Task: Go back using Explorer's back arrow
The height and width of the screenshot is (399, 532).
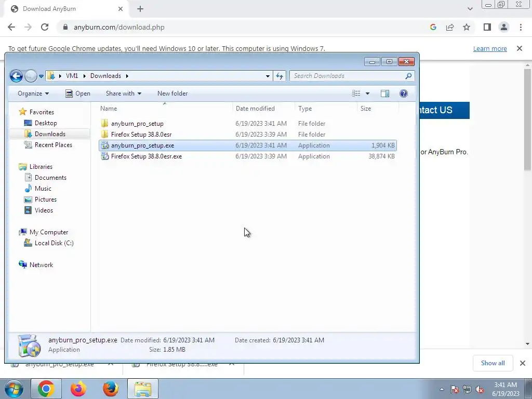Action: pyautogui.click(x=16, y=76)
